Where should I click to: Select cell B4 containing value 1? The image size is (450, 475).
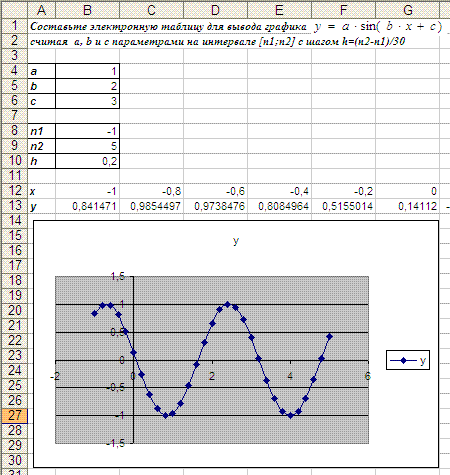[87, 71]
